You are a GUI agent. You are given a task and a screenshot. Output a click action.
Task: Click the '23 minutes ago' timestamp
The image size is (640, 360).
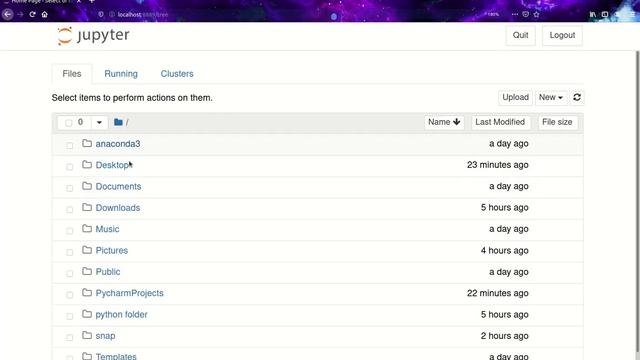(x=498, y=165)
